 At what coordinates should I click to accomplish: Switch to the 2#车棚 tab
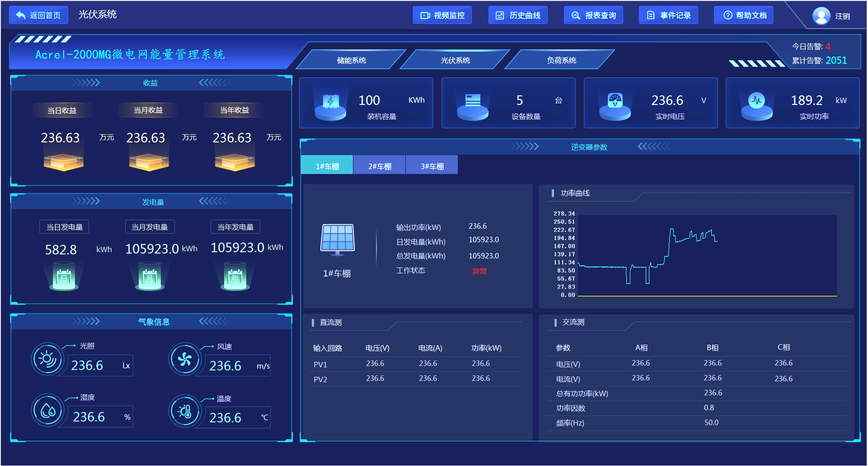[x=380, y=166]
